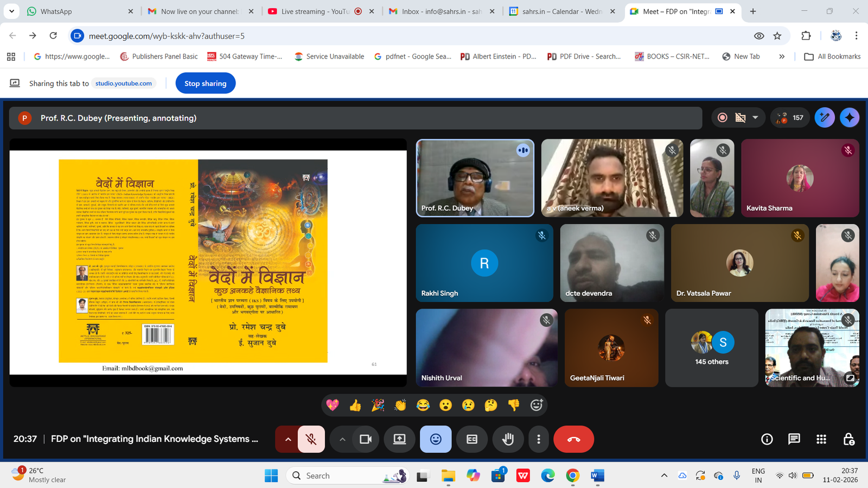This screenshot has height=488, width=868.
Task: Toggle the muted microphone button
Action: pos(311,439)
